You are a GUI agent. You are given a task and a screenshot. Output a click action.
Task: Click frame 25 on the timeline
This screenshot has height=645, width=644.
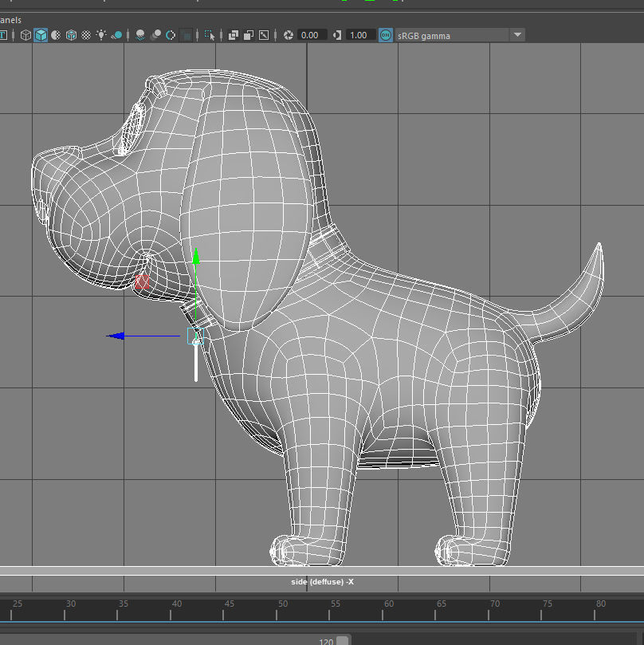(x=18, y=604)
